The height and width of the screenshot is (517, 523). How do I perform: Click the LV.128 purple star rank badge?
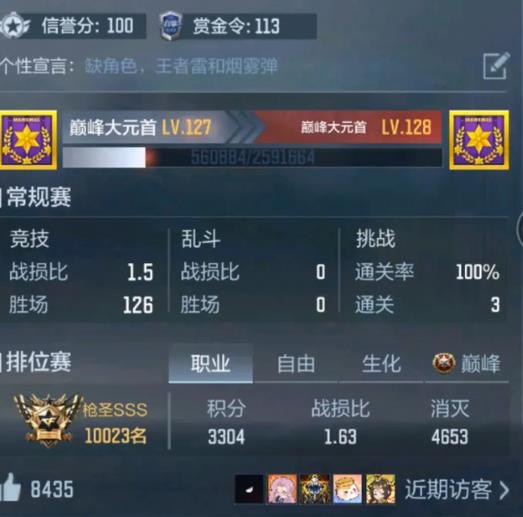(479, 140)
